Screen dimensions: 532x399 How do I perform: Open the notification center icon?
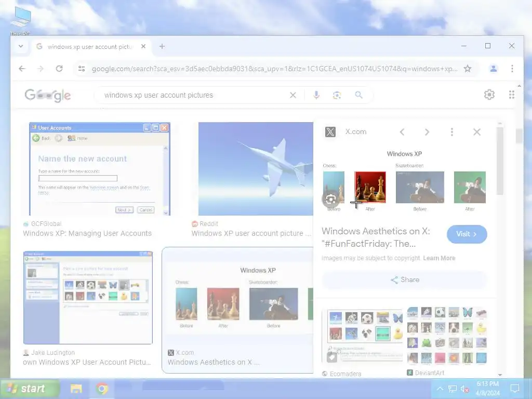[515, 389]
